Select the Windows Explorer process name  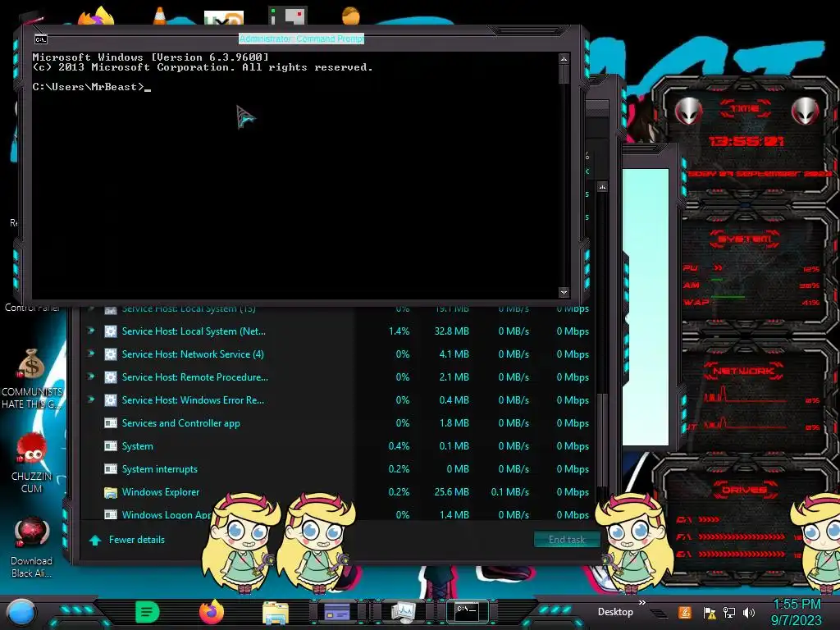[x=160, y=492]
